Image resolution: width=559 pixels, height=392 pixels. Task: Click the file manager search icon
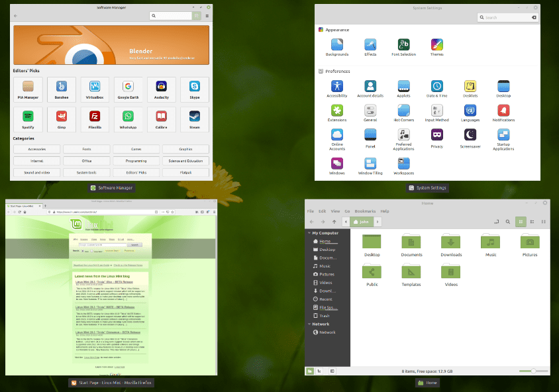click(507, 222)
